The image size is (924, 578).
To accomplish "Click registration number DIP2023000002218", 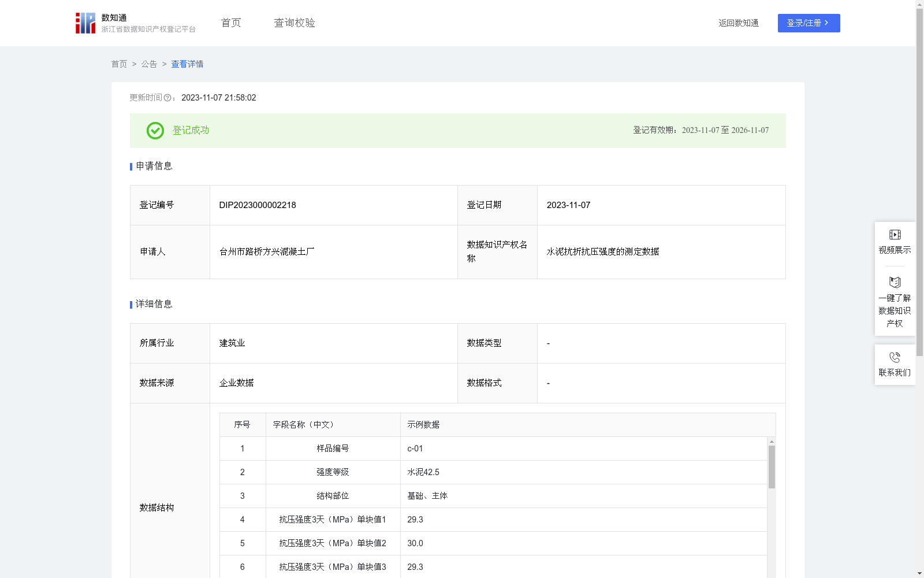I will pos(258,205).
